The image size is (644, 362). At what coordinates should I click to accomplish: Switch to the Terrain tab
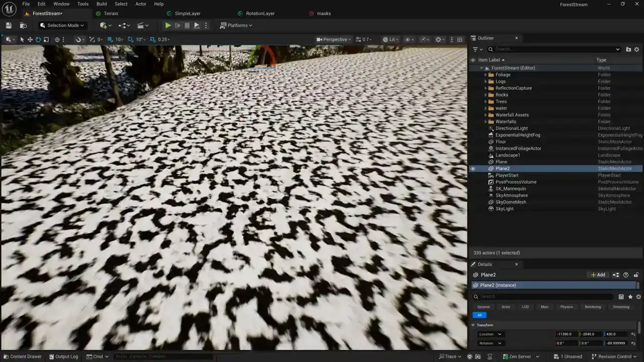click(x=111, y=14)
